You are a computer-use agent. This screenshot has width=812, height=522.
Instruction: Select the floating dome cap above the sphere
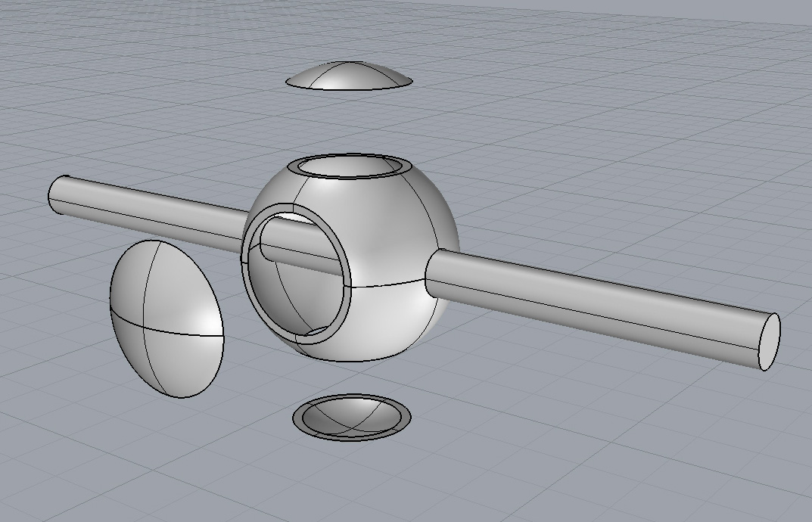pos(349,76)
